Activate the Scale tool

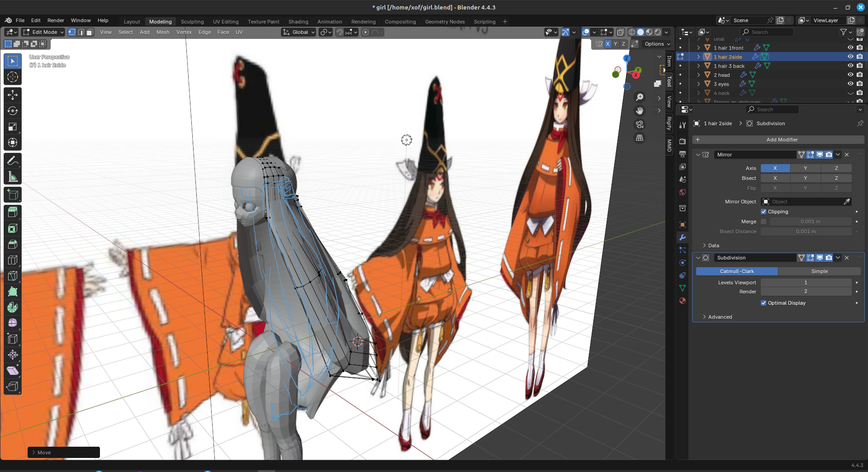(x=13, y=127)
